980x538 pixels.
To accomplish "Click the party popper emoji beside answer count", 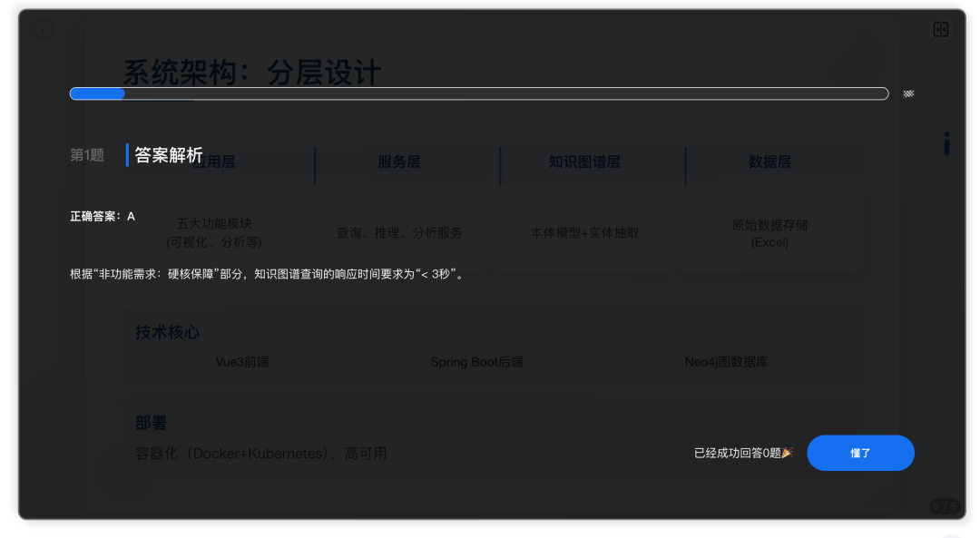I will tap(788, 453).
